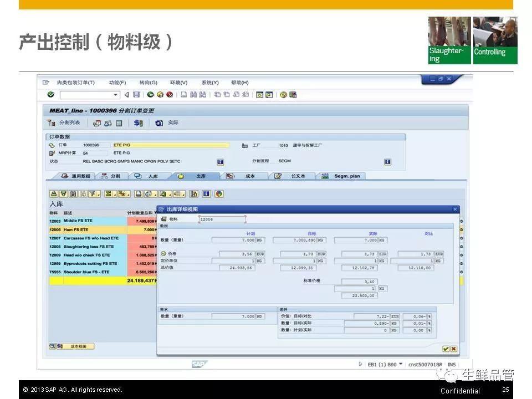Click the Save disk icon
The width and height of the screenshot is (532, 399).
[x=136, y=95]
